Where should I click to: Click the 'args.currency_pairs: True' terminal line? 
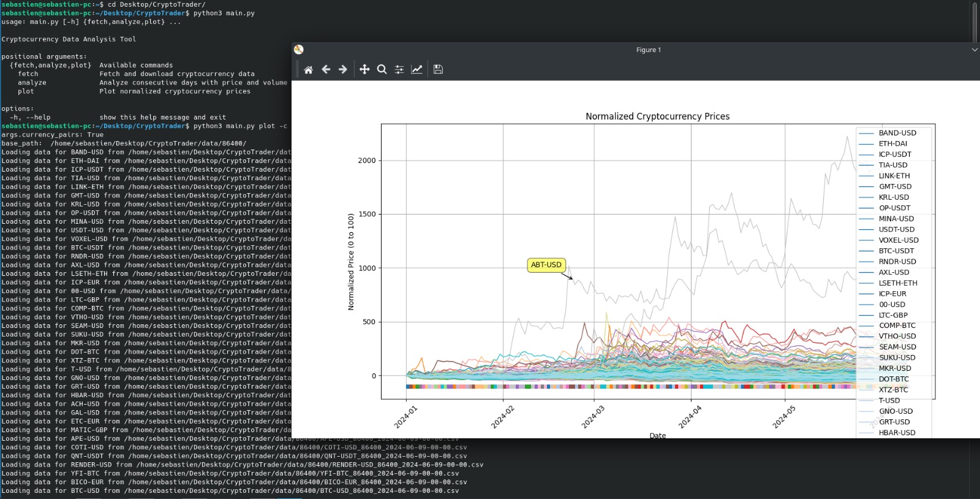pos(53,135)
